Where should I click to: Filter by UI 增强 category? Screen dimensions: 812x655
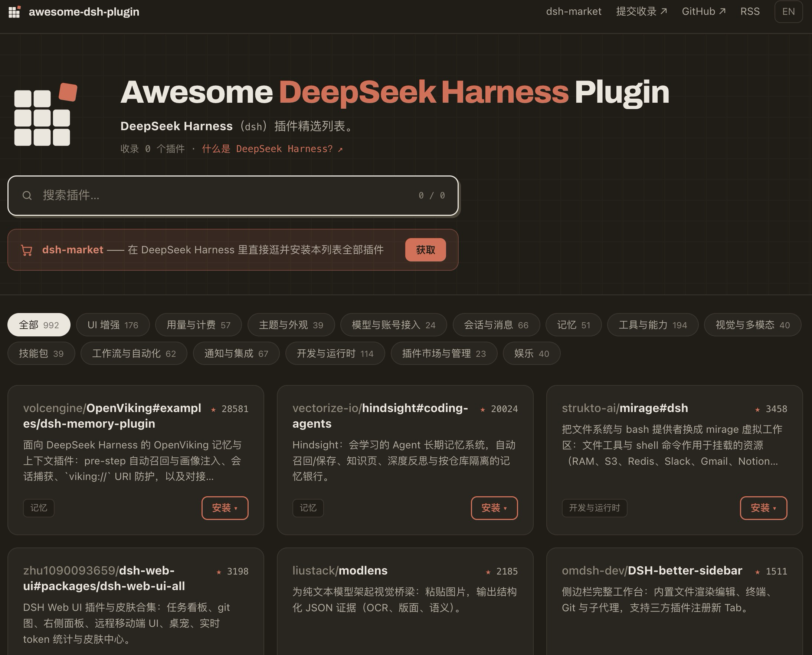pos(113,325)
